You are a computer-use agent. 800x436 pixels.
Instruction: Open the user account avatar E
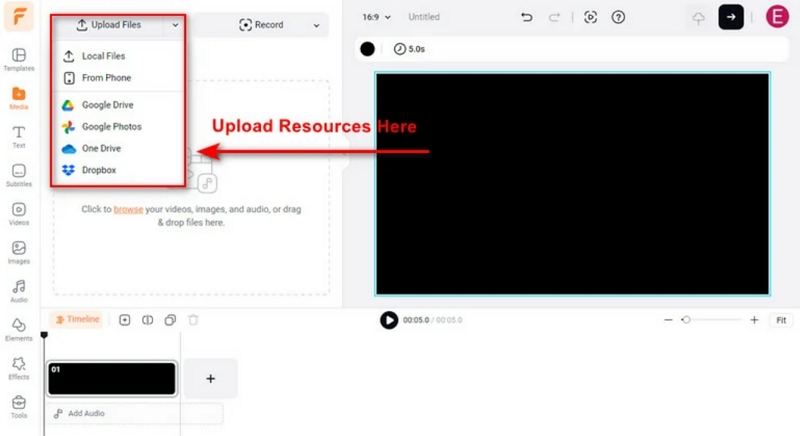(x=777, y=16)
